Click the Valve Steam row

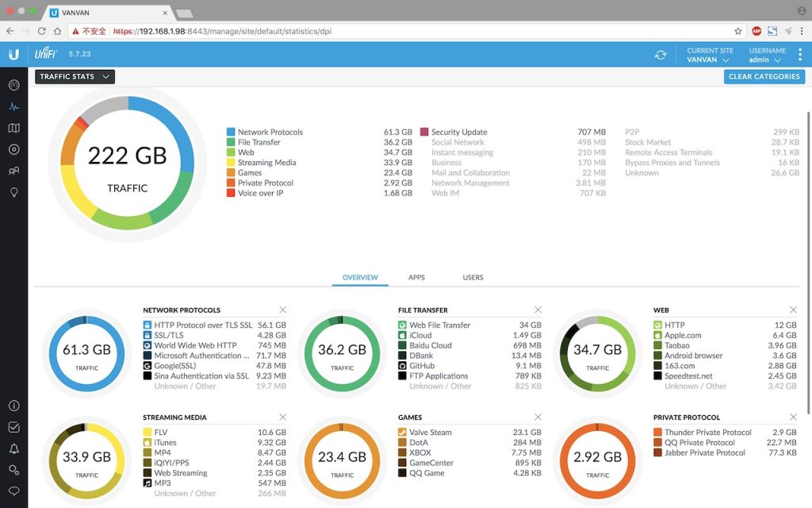pyautogui.click(x=469, y=433)
